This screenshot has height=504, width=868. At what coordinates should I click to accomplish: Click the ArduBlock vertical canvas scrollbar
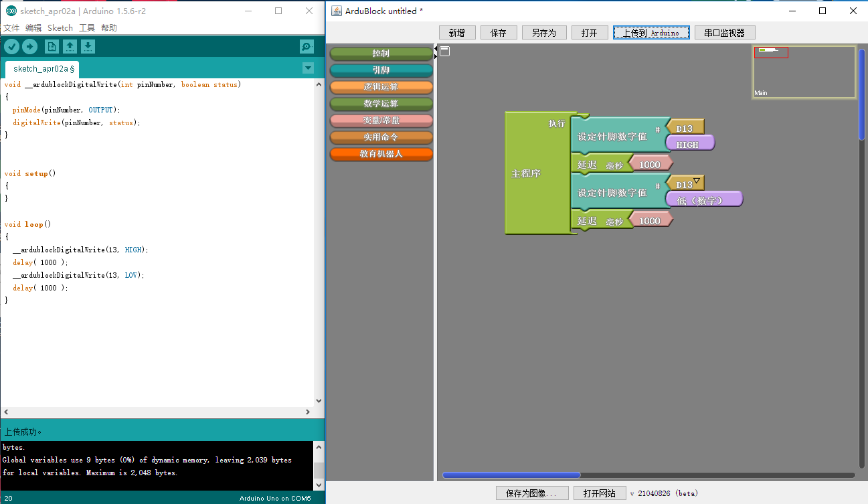(x=862, y=94)
